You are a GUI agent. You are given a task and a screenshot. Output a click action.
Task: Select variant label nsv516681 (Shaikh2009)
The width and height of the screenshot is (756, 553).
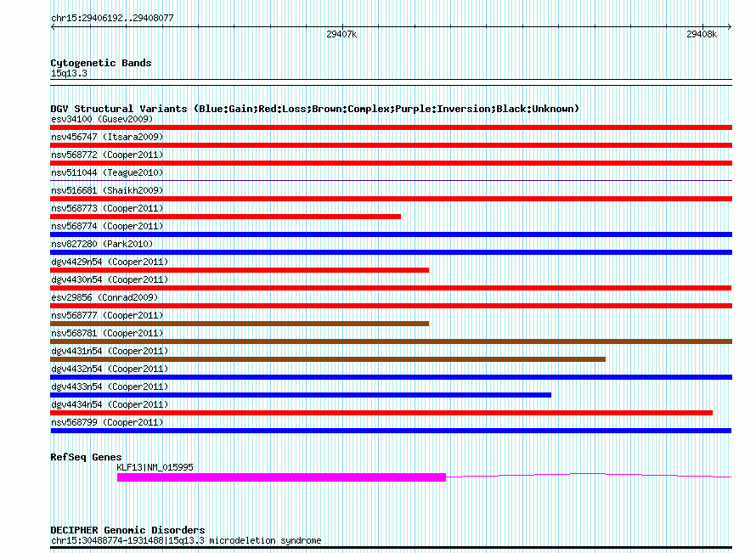coord(107,190)
